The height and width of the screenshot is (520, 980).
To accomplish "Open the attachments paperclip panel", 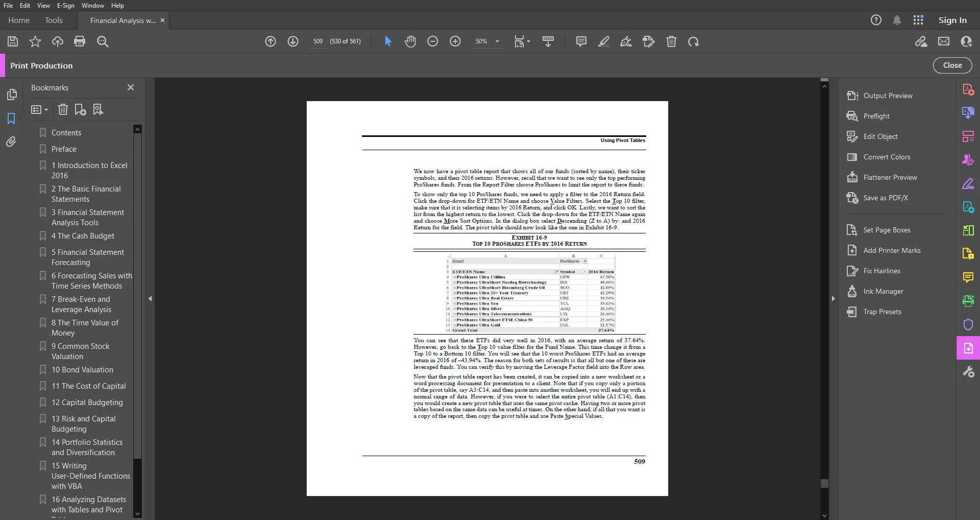I will click(11, 141).
